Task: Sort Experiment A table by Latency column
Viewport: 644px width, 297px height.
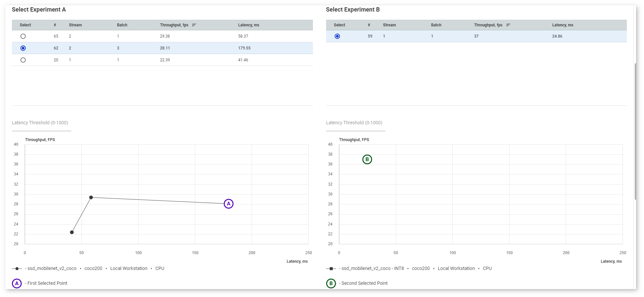Action: pos(249,25)
